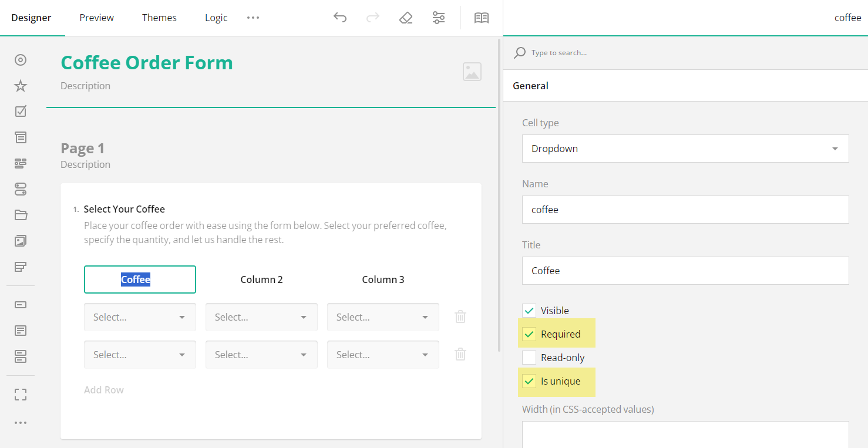Viewport: 868px width, 448px height.
Task: Undo the last change
Action: tap(340, 18)
